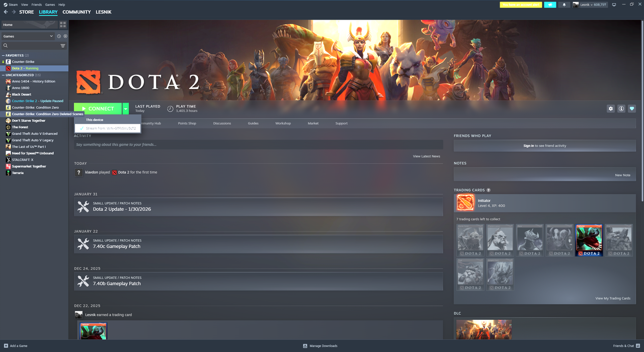Open the LESNIK profile tab

click(104, 12)
